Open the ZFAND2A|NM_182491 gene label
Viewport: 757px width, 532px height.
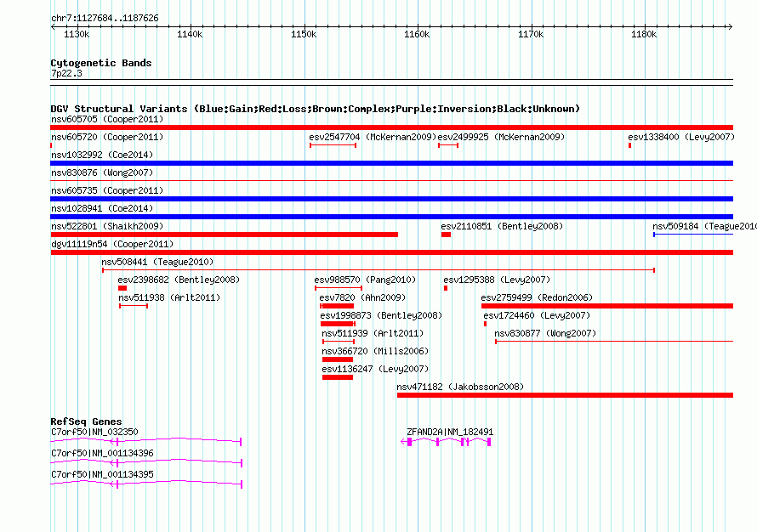click(450, 433)
